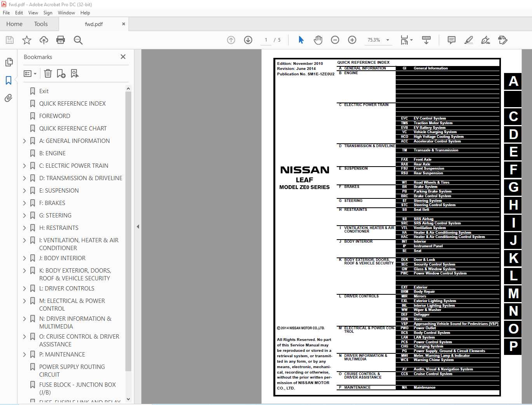Open the Help menu

point(85,13)
